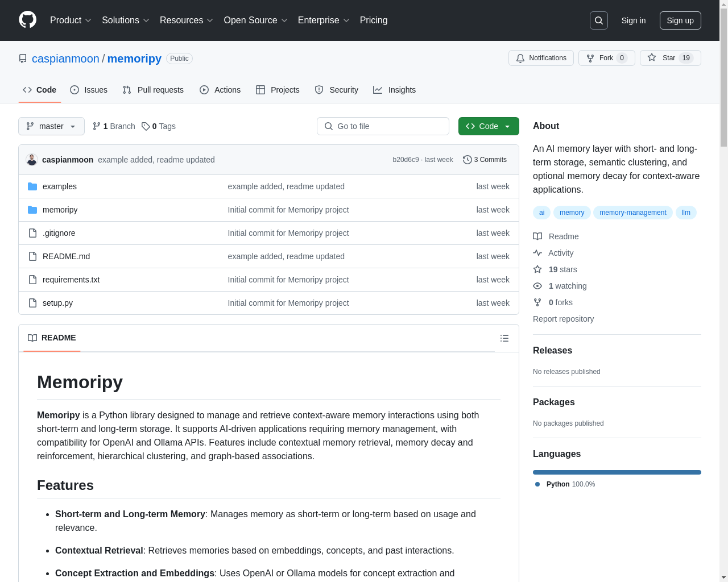Click the pulse icon next to Activity
This screenshot has width=728, height=582.
(537, 253)
